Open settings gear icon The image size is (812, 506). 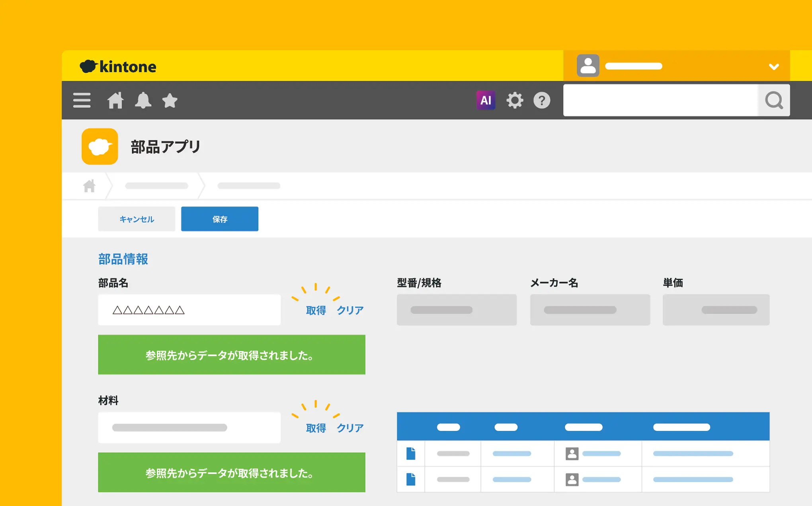click(x=515, y=100)
